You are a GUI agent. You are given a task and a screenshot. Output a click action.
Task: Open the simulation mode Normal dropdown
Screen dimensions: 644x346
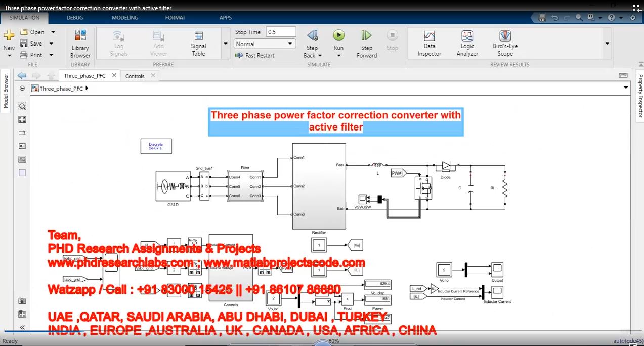click(265, 44)
